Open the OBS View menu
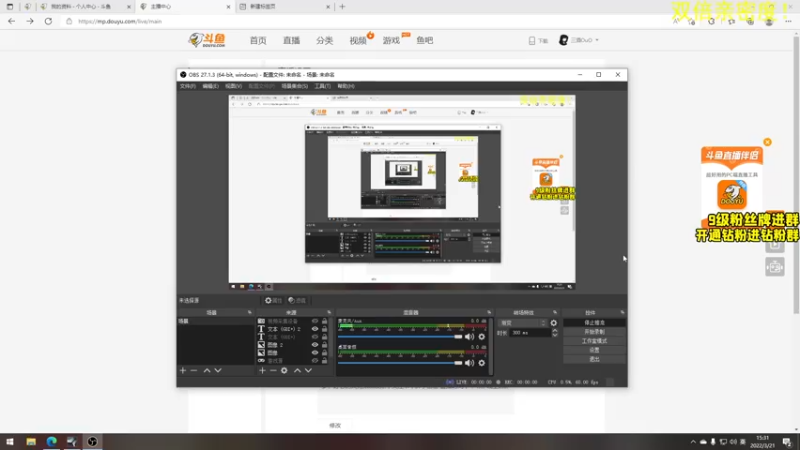The width and height of the screenshot is (800, 450). (233, 86)
